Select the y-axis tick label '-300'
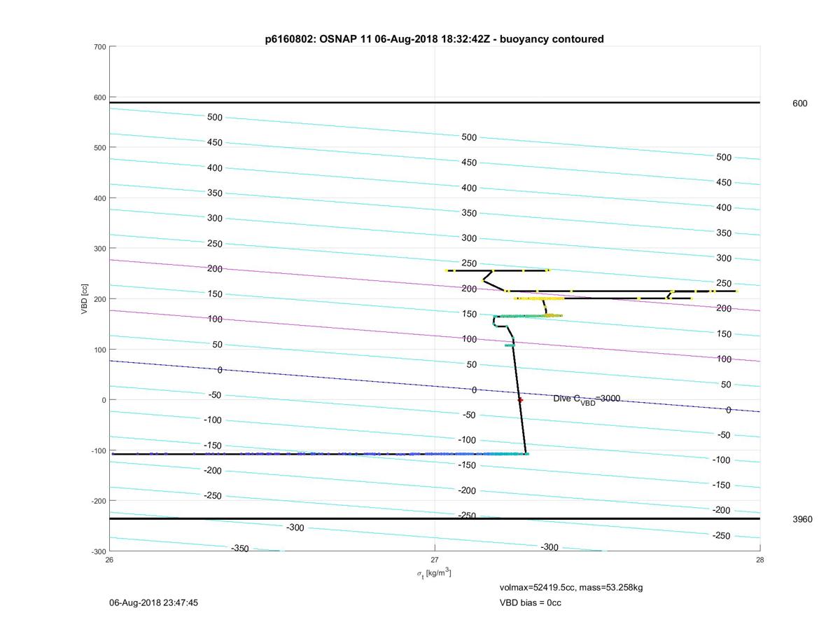 point(99,551)
